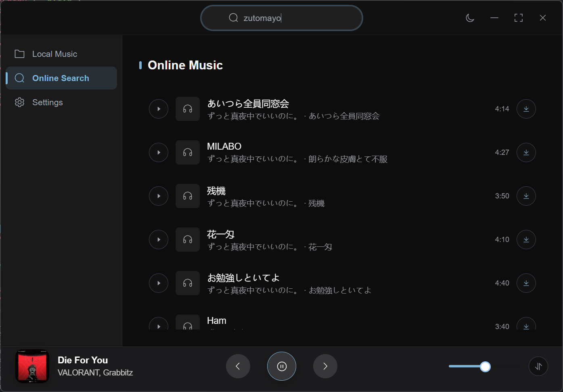The width and height of the screenshot is (563, 392).
Task: Switch to Local Music
Action: coord(54,54)
